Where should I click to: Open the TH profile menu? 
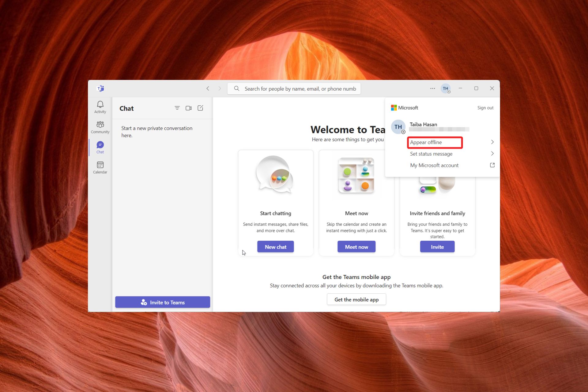tap(445, 89)
